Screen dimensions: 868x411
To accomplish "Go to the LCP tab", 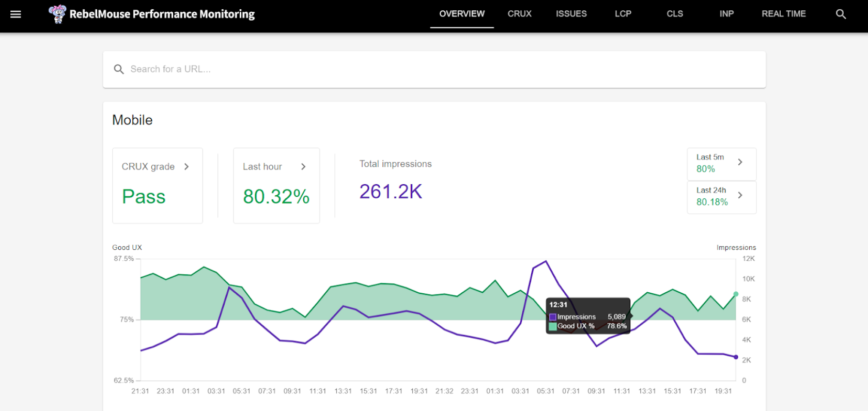I will (623, 14).
